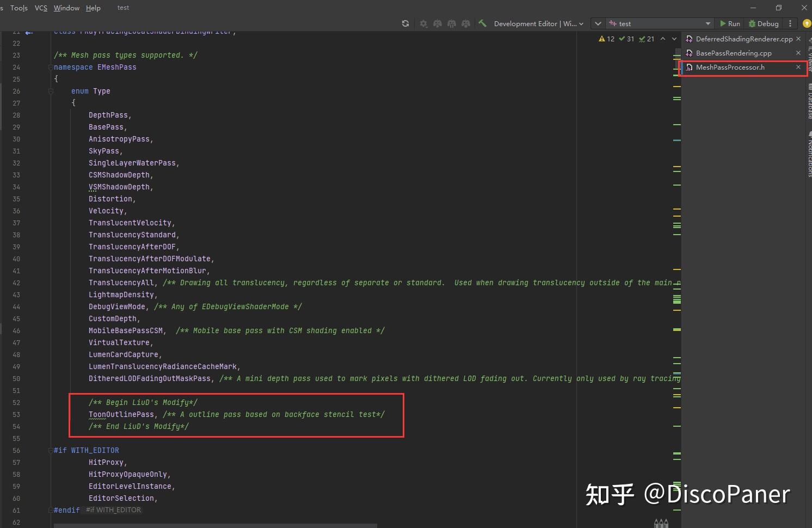The image size is (812, 528).
Task: Switch to the BasePassRendering.cpp tab
Action: 734,53
